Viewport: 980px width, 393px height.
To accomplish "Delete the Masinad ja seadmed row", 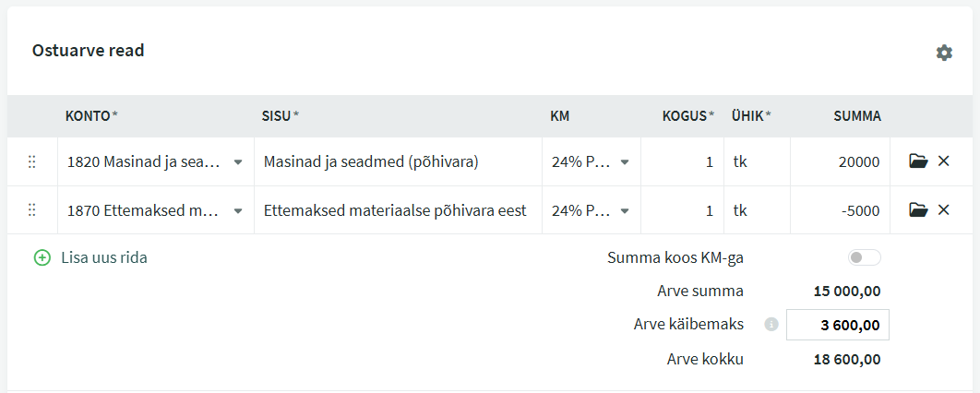I will (943, 161).
